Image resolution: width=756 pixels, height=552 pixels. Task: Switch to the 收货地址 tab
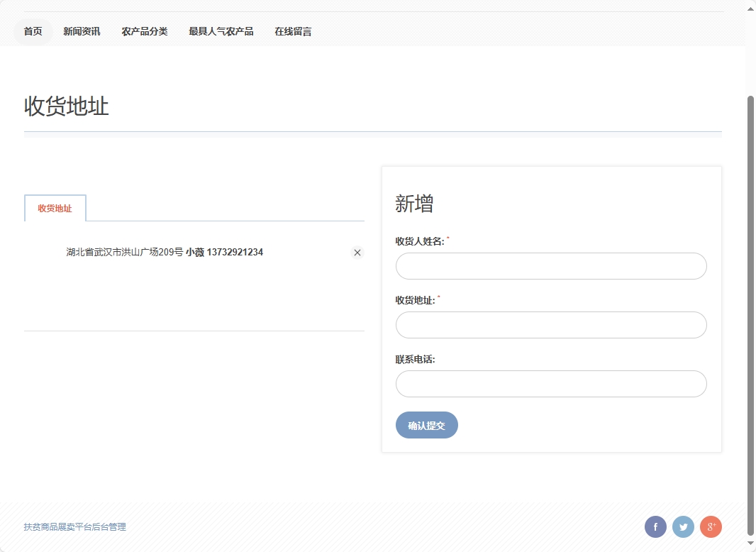(x=55, y=208)
